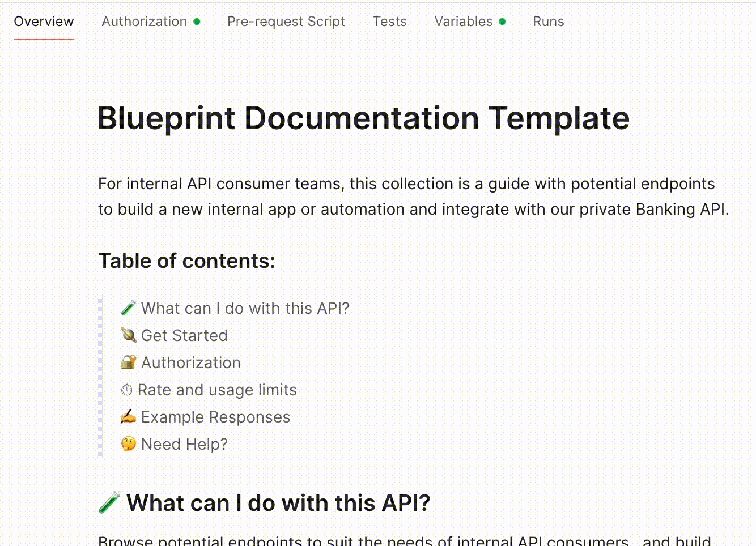Image resolution: width=756 pixels, height=546 pixels.
Task: Open the Authorization tab
Action: (x=145, y=22)
